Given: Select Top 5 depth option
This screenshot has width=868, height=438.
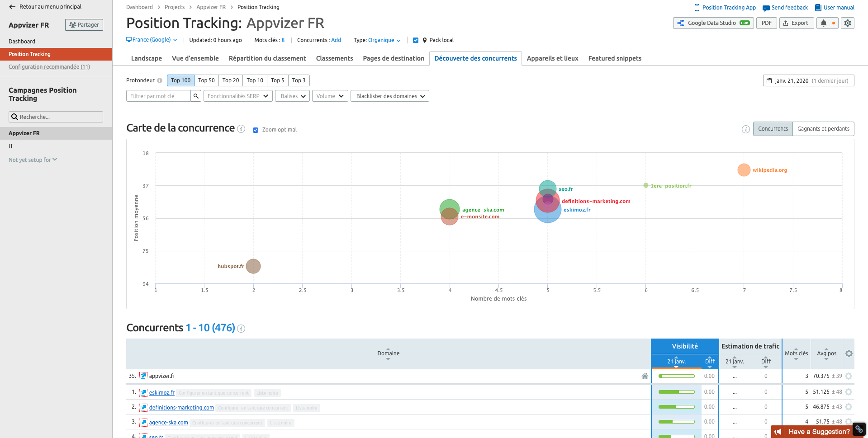Looking at the screenshot, I should (278, 80).
